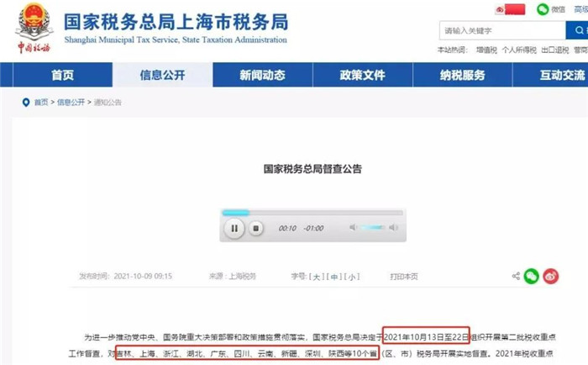This screenshot has width=588, height=365.
Task: Click the 通知公告 breadcrumb link
Action: pyautogui.click(x=108, y=102)
